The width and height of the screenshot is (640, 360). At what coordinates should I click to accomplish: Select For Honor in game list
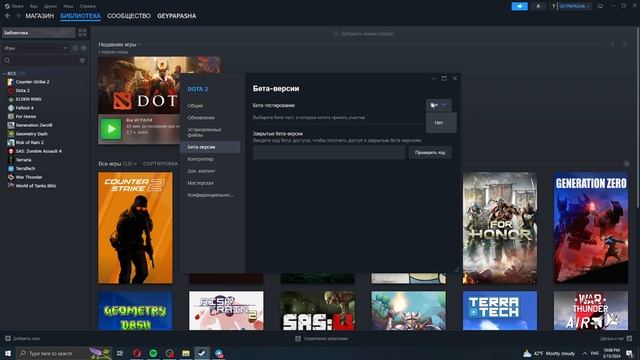point(26,116)
